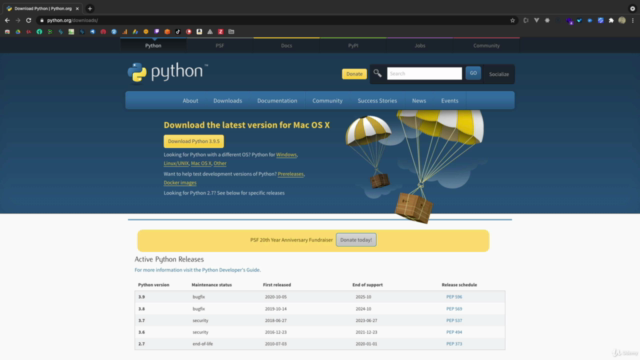This screenshot has width=640, height=360.
Task: Open the Docker images link
Action: coord(180,183)
